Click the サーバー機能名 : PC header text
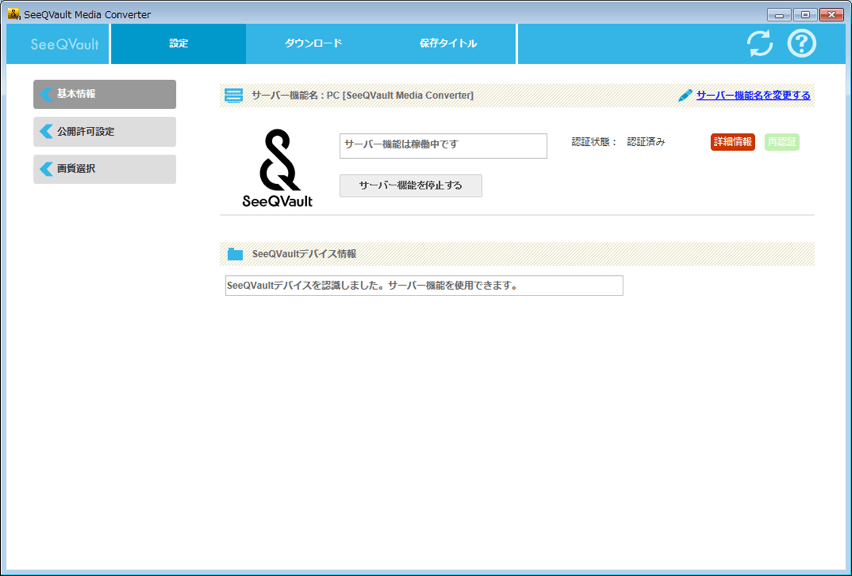 362,95
